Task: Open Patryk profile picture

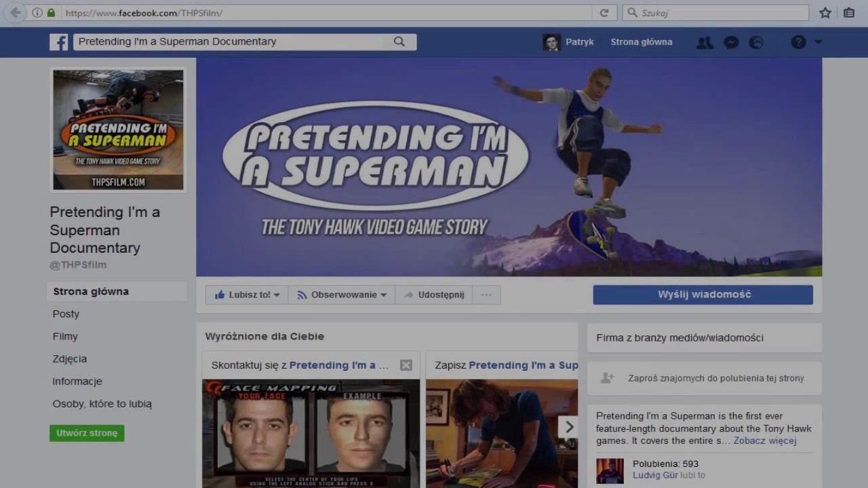Action: click(551, 42)
